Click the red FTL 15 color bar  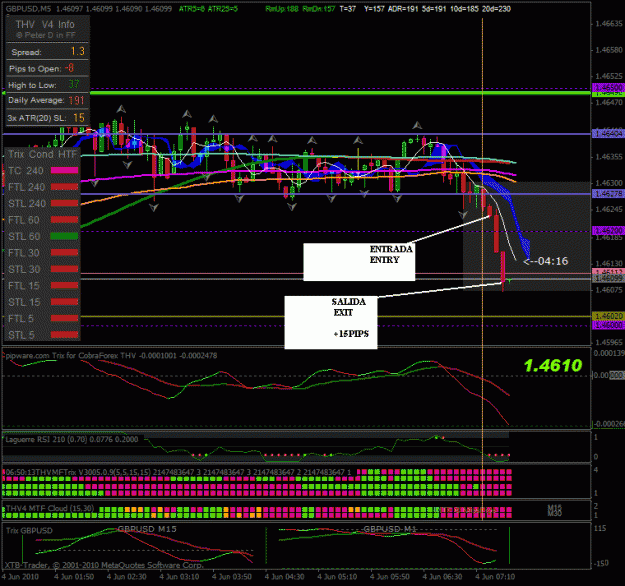pos(64,285)
